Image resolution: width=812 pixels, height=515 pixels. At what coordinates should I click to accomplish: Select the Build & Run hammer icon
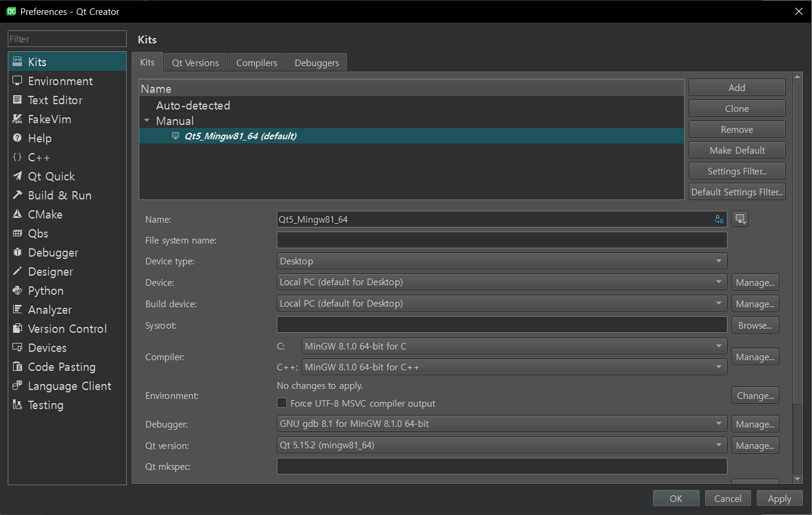point(17,195)
